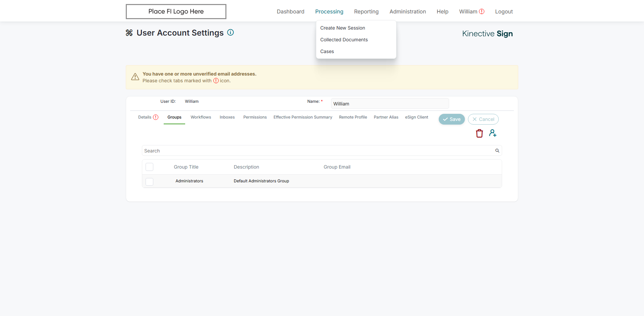Click the add user to group icon
This screenshot has height=316, width=644.
(x=493, y=133)
